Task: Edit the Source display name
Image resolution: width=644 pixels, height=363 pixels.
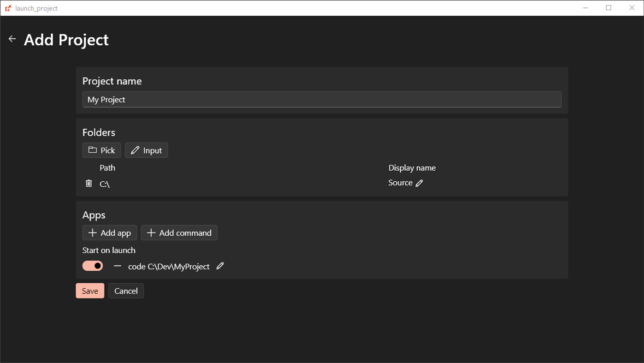Action: tap(419, 183)
